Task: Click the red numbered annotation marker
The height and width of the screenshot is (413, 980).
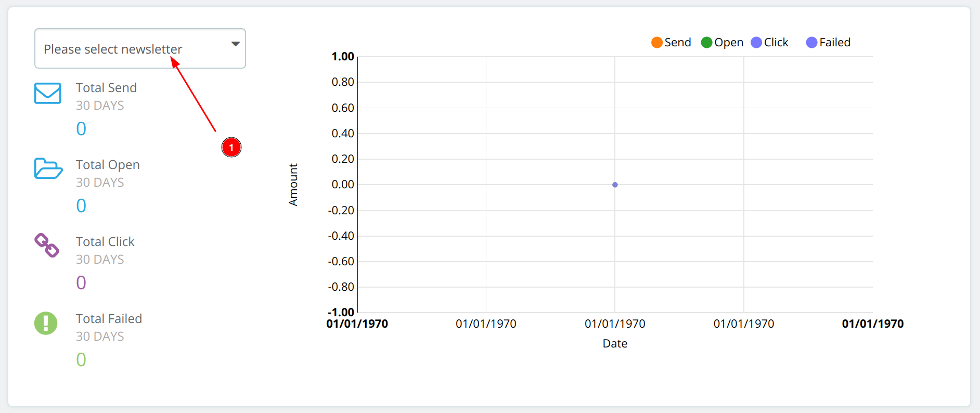Action: tap(231, 148)
